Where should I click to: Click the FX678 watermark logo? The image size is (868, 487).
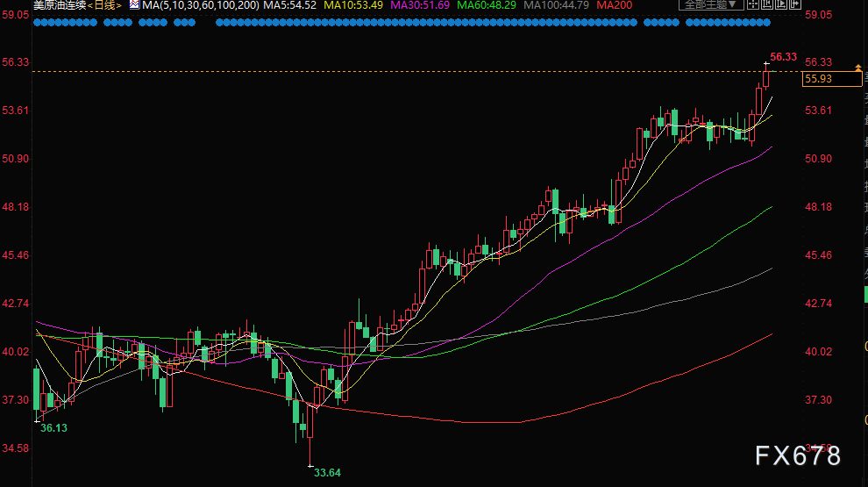pos(798,455)
